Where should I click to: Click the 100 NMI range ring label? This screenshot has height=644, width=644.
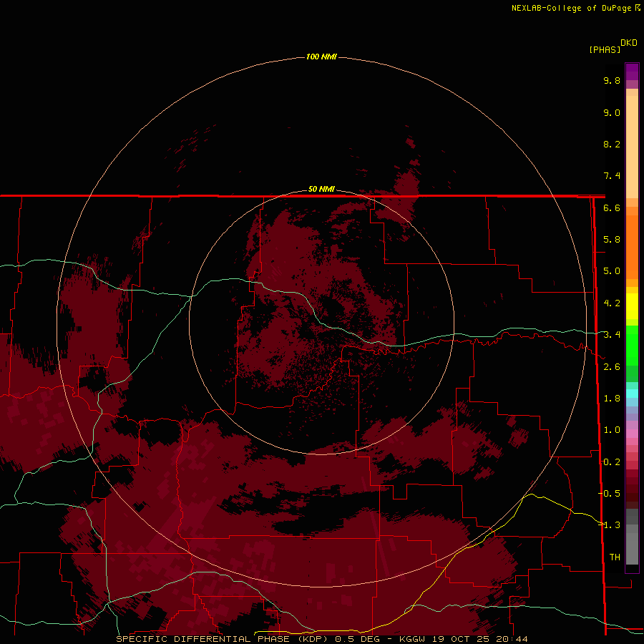point(321,57)
